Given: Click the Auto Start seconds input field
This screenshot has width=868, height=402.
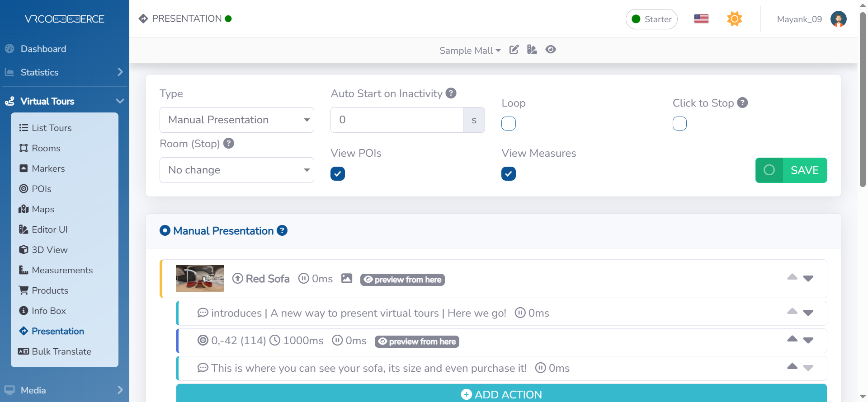Looking at the screenshot, I should [396, 120].
